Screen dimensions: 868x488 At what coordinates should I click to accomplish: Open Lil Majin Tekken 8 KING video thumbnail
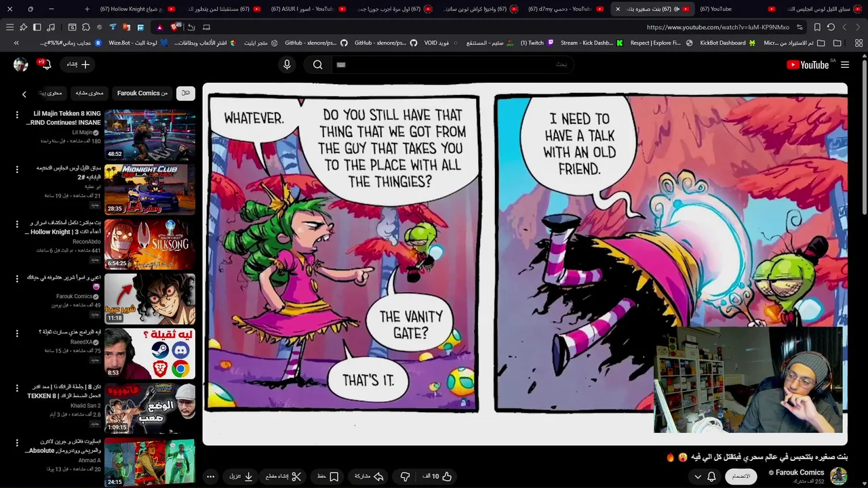click(x=150, y=134)
